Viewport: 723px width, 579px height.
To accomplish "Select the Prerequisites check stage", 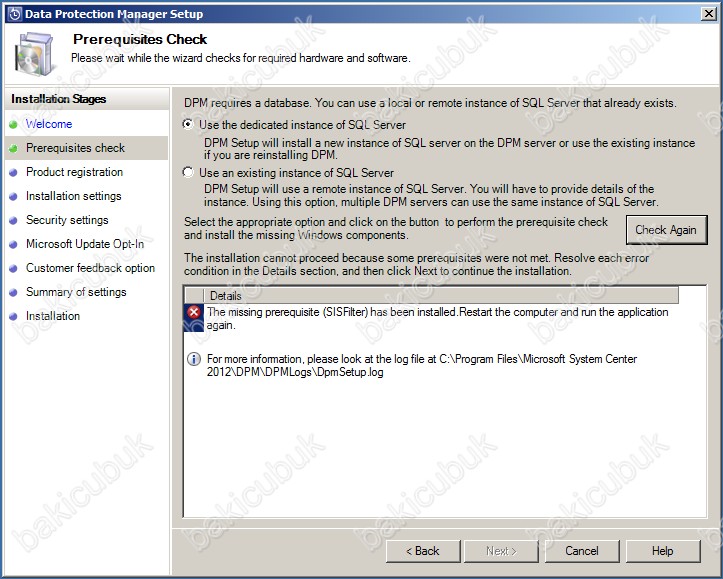I will 75,148.
